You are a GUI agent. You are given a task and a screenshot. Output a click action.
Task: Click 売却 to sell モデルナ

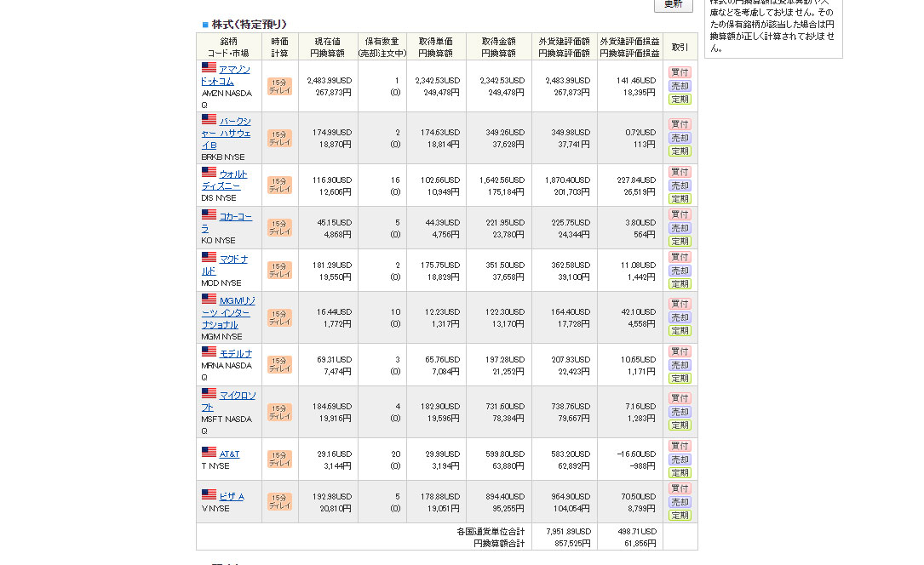680,365
